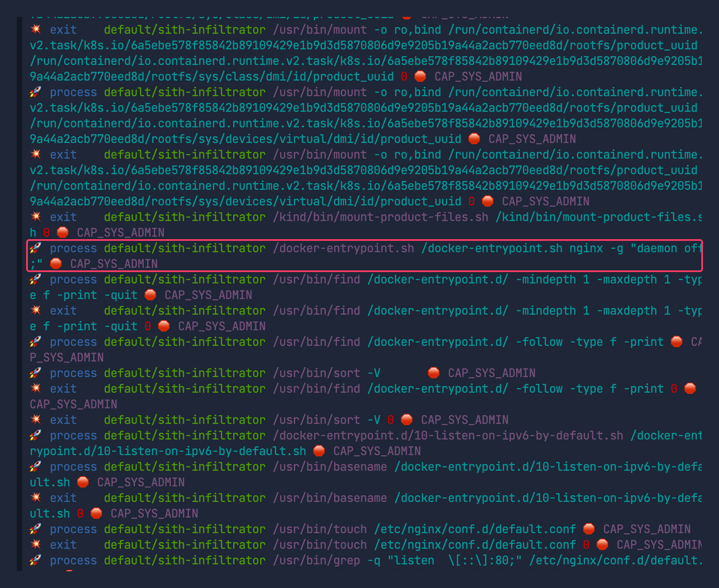The image size is (719, 588).
Task: Click rocket icon on sort -V process line
Action: pos(35,373)
